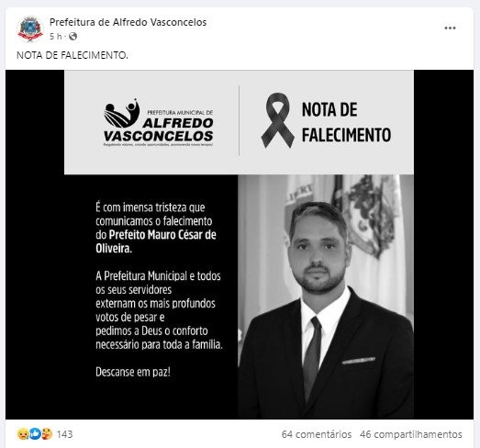The image size is (480, 448).
Task: Click the "NOTA DE FALECIMENTO." post caption text
Action: 73,55
